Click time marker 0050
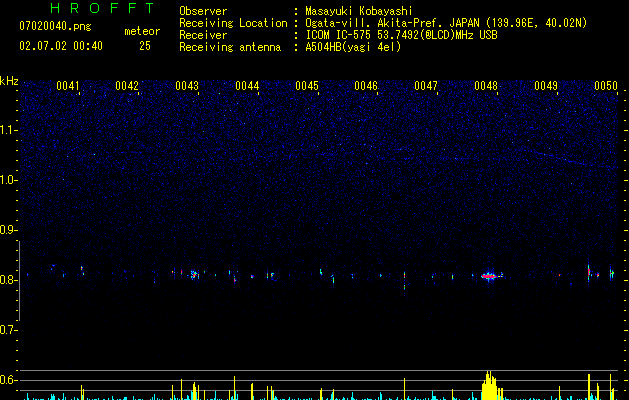Viewport: 629px width, 400px height. pyautogui.click(x=606, y=86)
